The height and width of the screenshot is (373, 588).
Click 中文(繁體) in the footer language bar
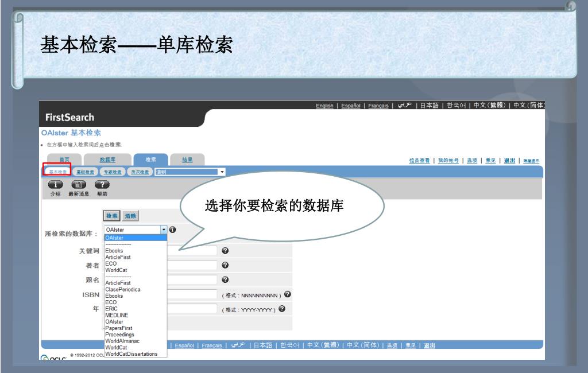(x=323, y=345)
